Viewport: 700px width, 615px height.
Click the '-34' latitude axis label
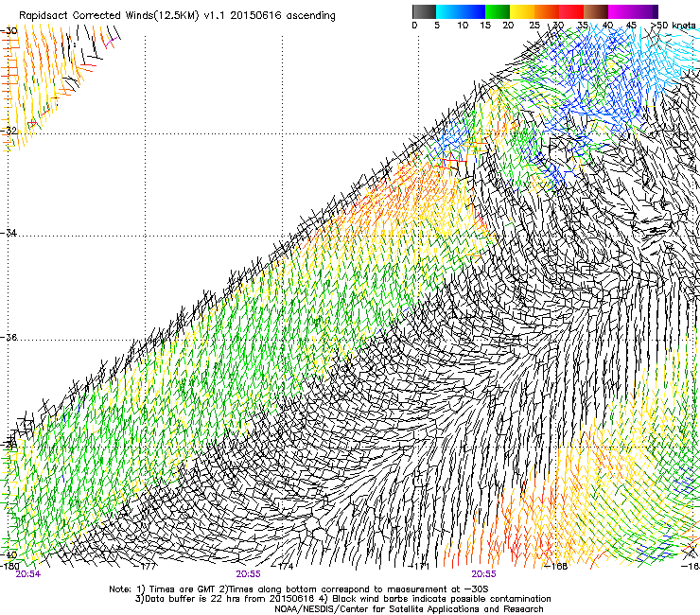point(9,233)
